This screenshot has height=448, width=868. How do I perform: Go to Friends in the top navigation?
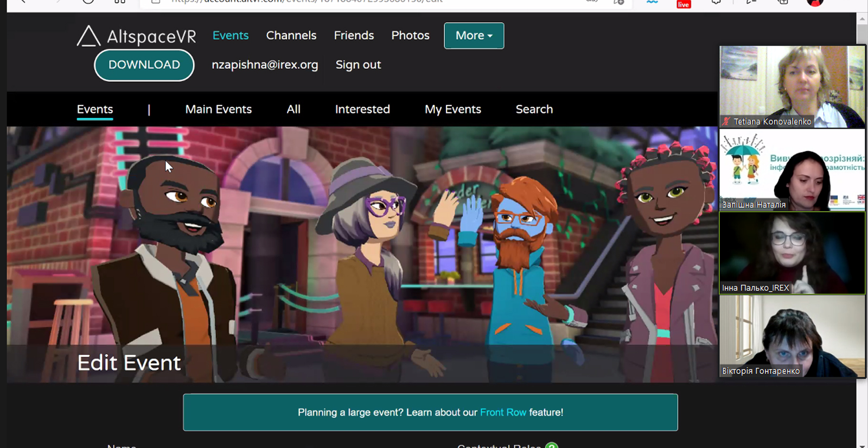point(354,36)
